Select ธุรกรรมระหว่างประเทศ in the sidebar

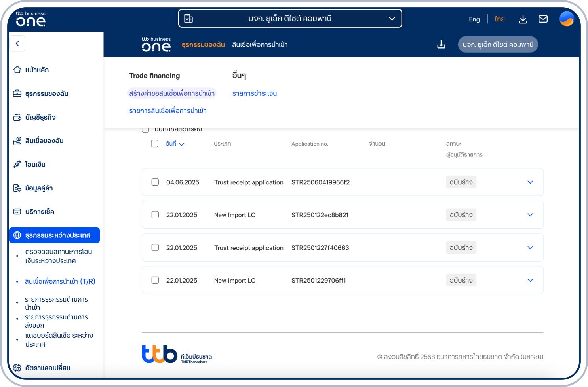54,235
